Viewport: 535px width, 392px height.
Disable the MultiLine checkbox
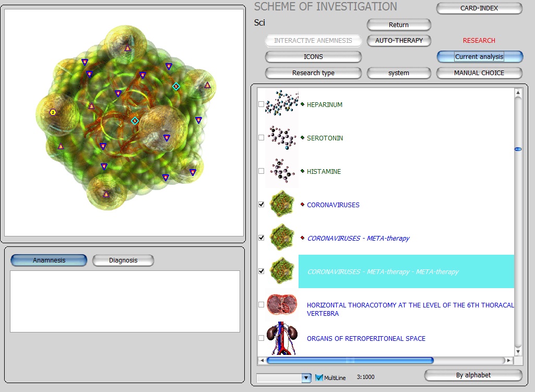tap(319, 377)
